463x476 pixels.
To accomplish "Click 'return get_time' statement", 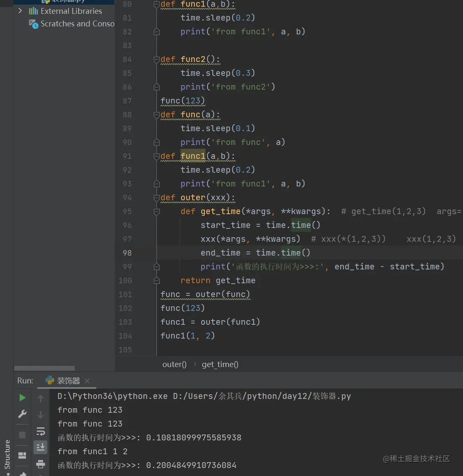I will click(218, 280).
